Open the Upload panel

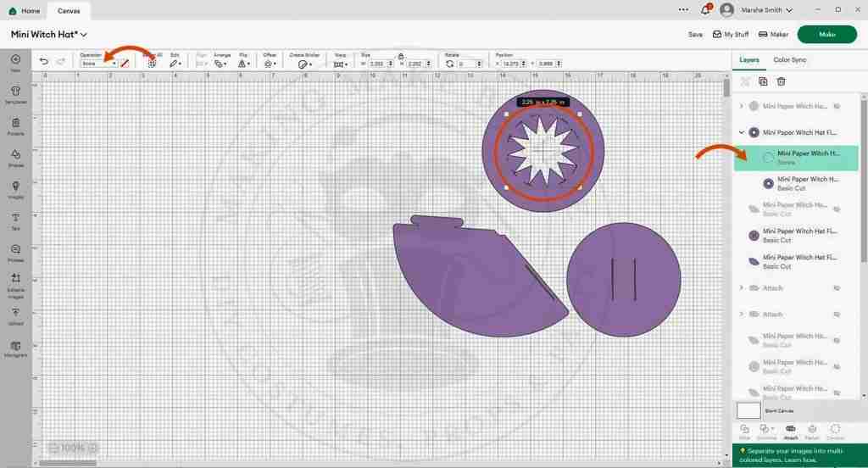pyautogui.click(x=15, y=315)
